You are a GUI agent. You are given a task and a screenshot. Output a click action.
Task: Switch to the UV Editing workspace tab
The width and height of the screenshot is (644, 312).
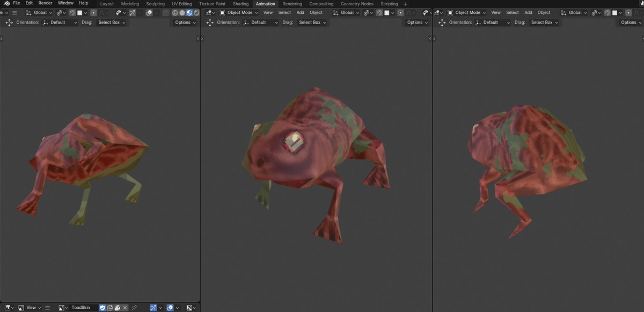point(182,4)
